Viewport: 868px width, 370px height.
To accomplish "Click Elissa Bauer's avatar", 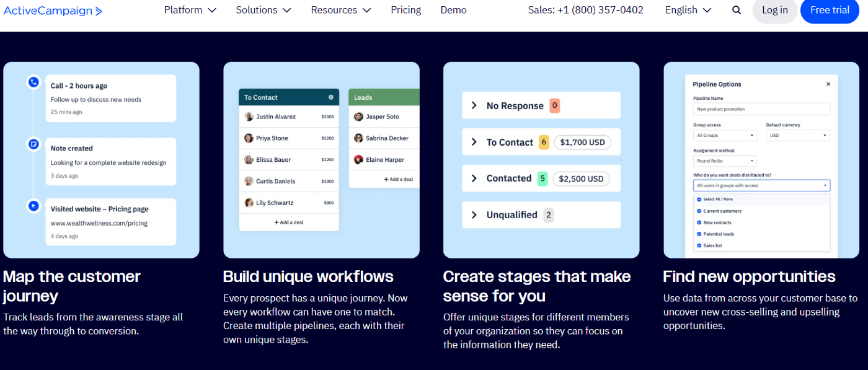I will pos(249,159).
